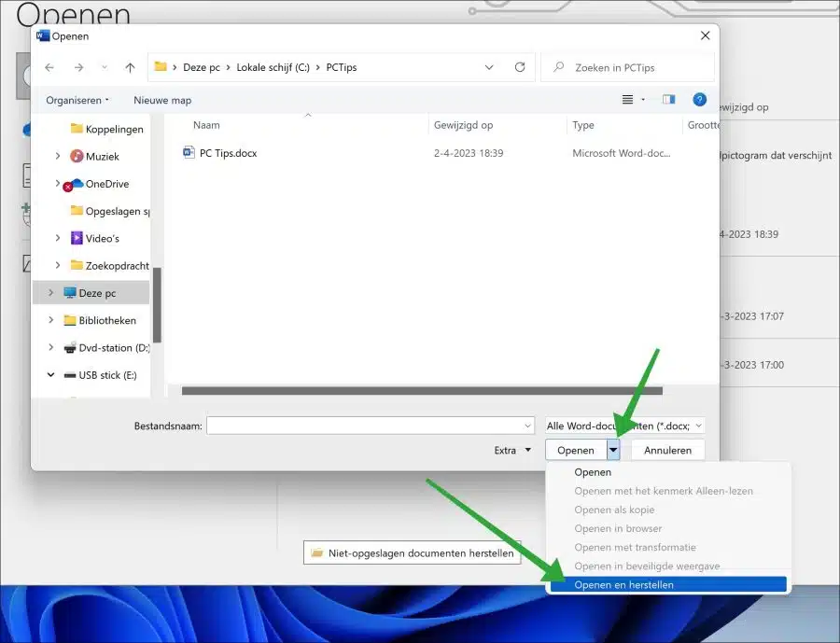This screenshot has height=643, width=840.
Task: Go back using the left arrow
Action: tap(49, 67)
